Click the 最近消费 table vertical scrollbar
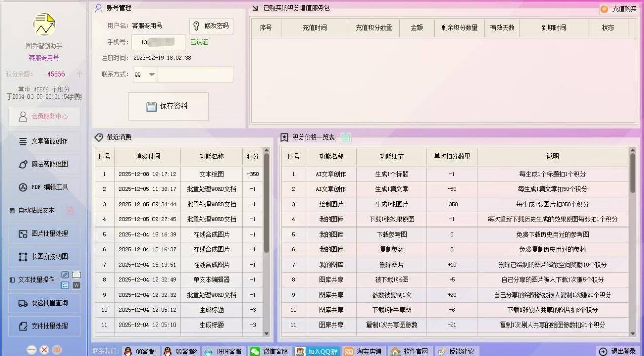This screenshot has height=356, width=644. tap(266, 203)
